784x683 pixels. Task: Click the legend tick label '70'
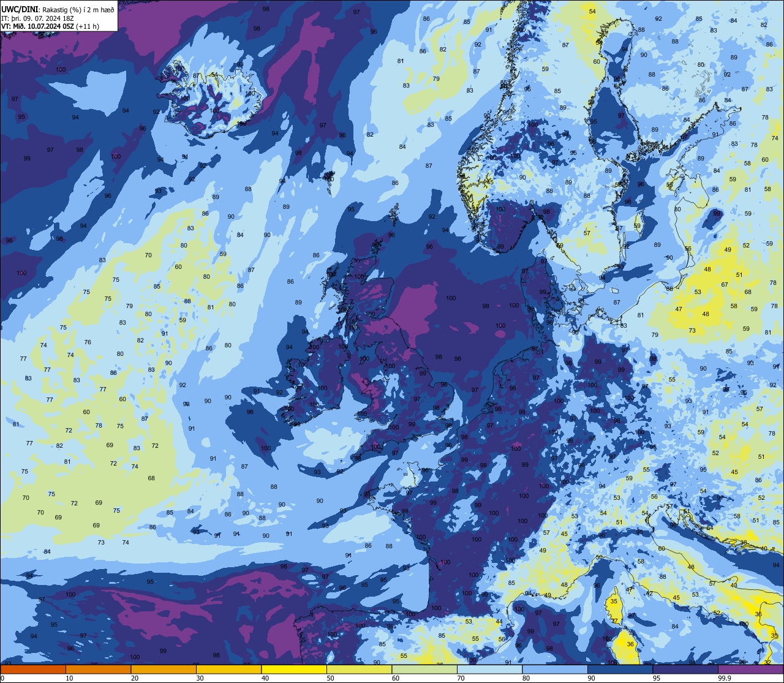[x=461, y=679]
